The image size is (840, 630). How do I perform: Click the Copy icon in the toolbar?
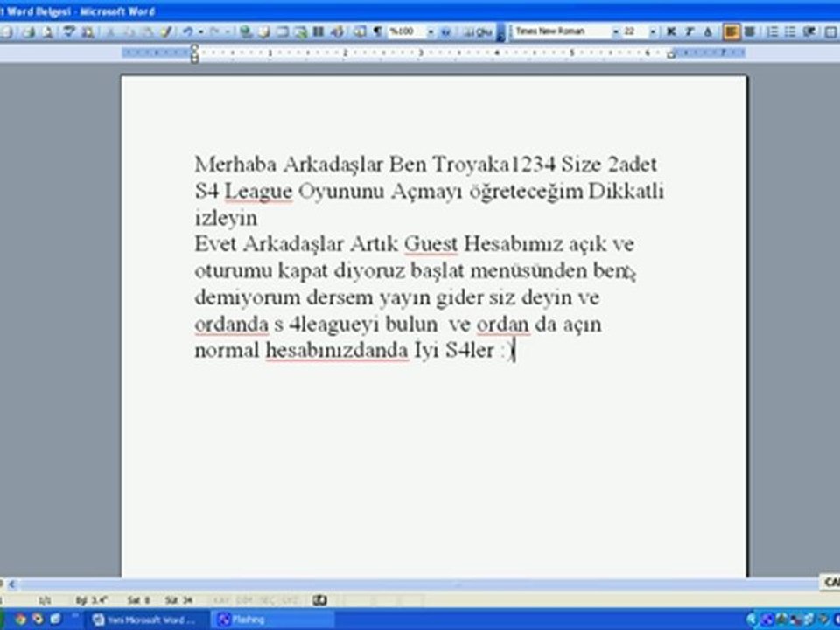pos(129,32)
